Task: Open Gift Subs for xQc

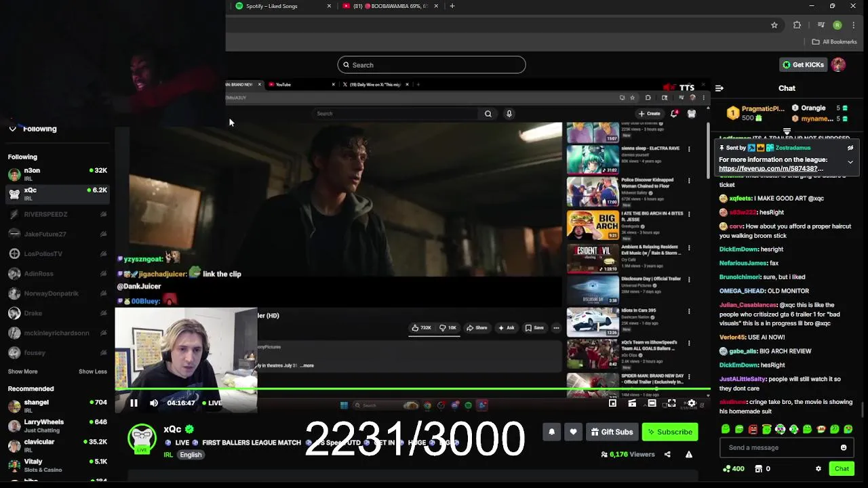Action: click(611, 432)
